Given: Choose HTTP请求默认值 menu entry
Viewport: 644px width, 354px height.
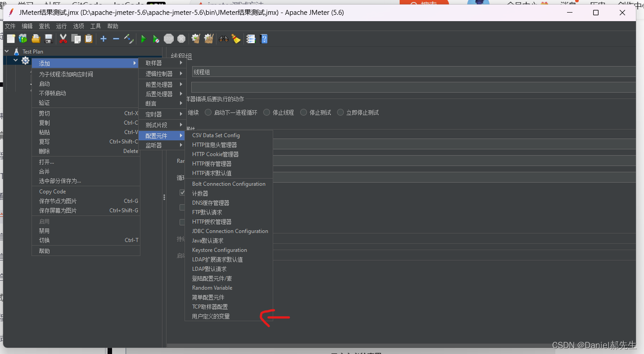Looking at the screenshot, I should coord(229,173).
